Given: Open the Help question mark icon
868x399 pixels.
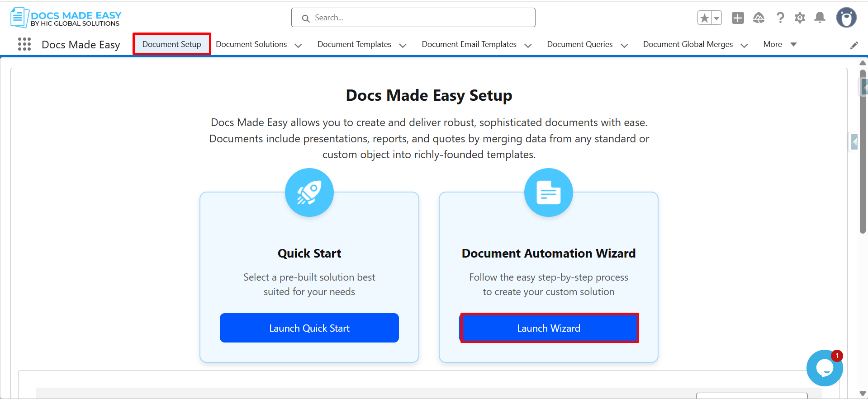Looking at the screenshot, I should (x=780, y=18).
